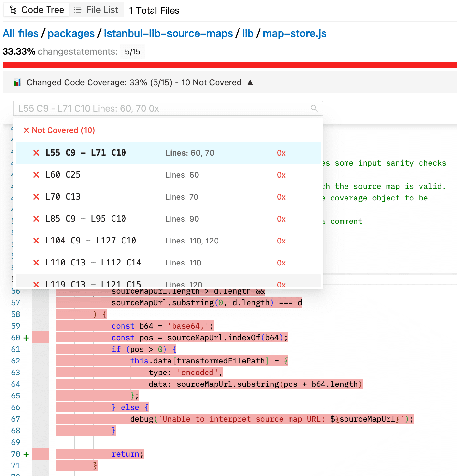This screenshot has height=476, width=457.
Task: Click red X icon beside L70 C13
Action: click(36, 197)
